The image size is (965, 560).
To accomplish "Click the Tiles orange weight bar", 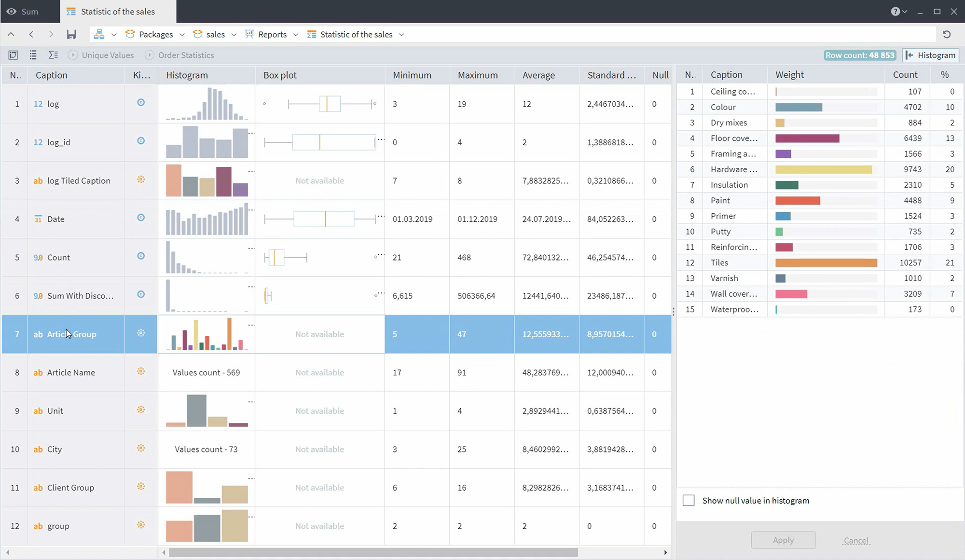I will [826, 263].
